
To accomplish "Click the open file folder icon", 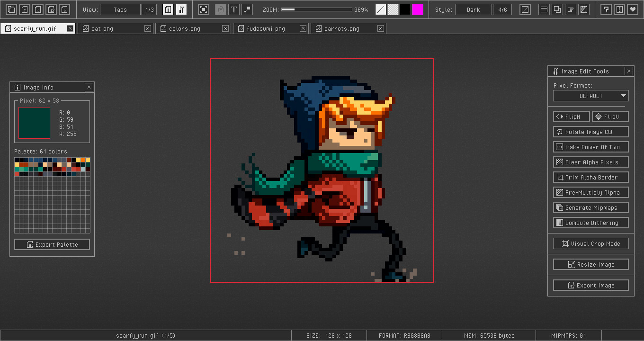I will [x=11, y=9].
